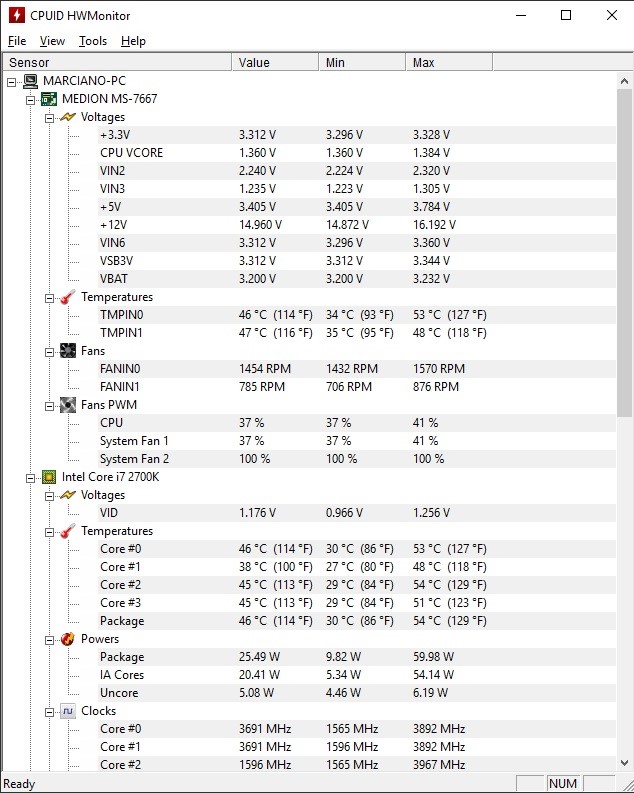
Task: Collapse the Fans PWM section
Action: [x=49, y=406]
